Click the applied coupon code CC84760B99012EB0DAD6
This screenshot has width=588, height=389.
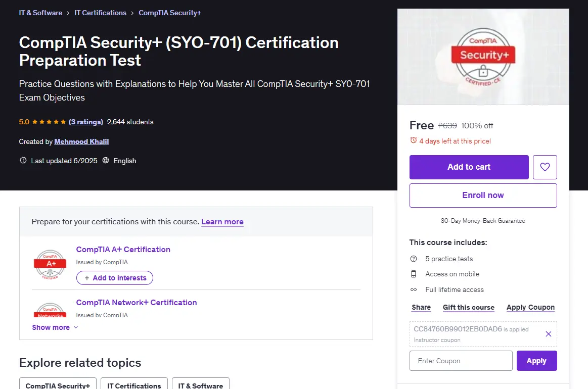(458, 329)
